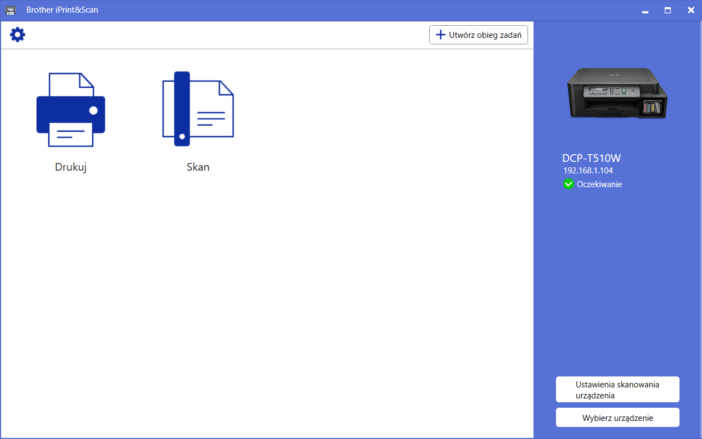
Task: Click Wybierz urządzenie button
Action: point(617,418)
